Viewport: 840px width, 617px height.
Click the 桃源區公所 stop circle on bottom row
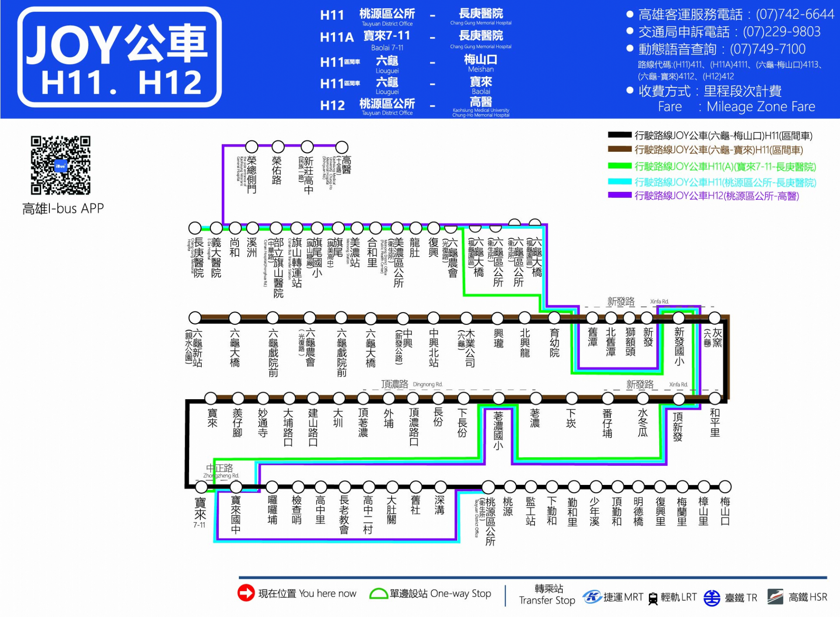[x=488, y=487]
